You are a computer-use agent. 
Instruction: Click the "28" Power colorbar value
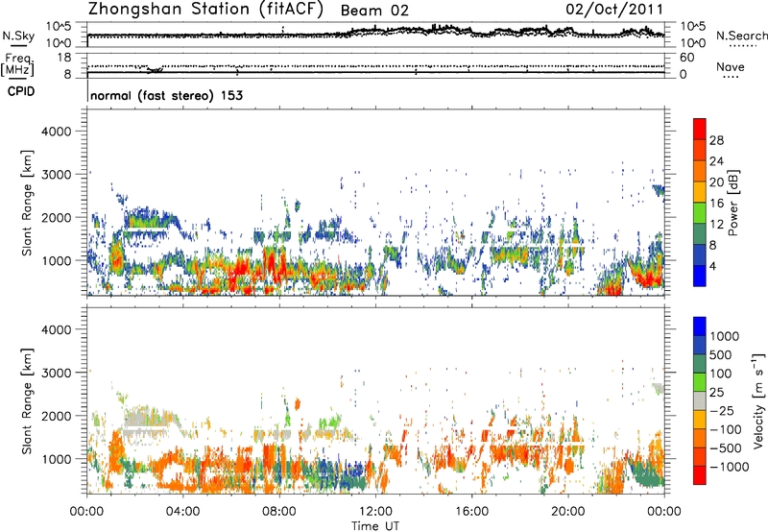(716, 140)
